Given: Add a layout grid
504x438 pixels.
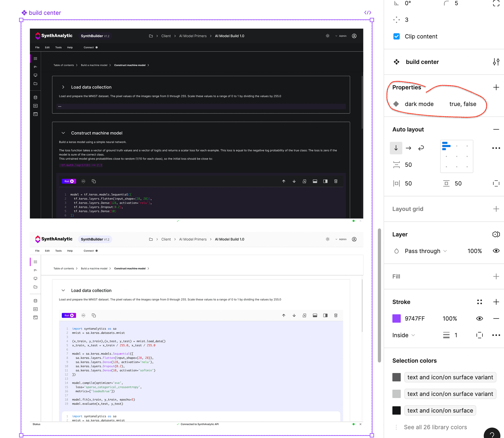Looking at the screenshot, I should [496, 209].
